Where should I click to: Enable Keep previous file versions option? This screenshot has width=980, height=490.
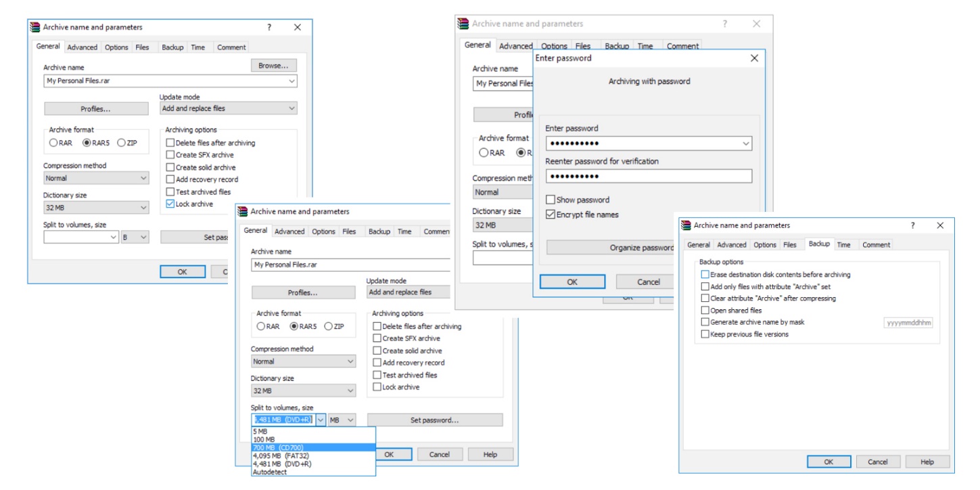[705, 334]
